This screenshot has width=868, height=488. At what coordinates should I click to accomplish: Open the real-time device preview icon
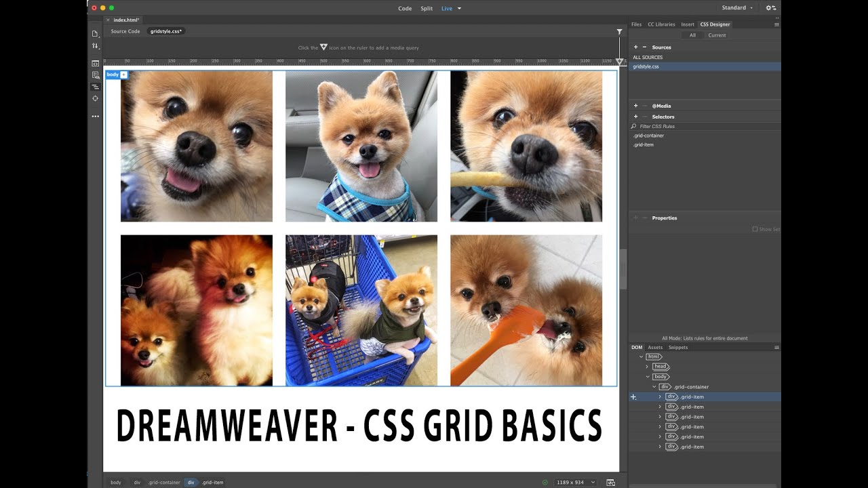click(610, 483)
